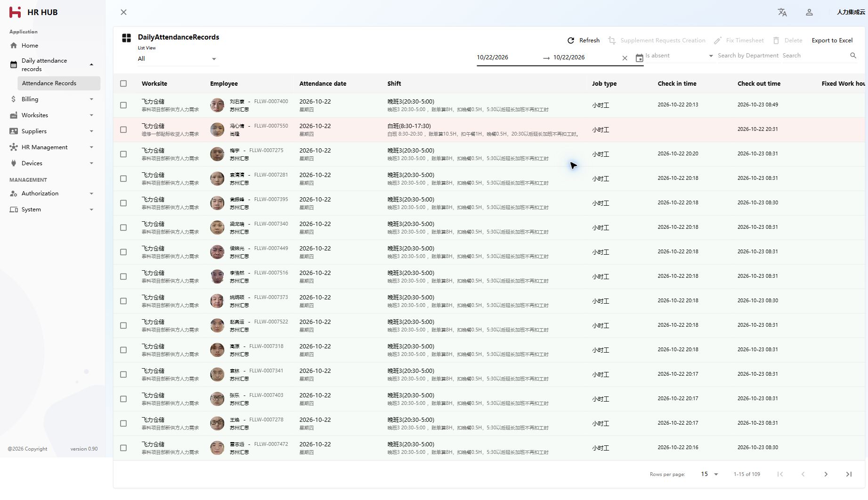Click the search magnifier icon
The image size is (868, 500).
[x=853, y=56]
